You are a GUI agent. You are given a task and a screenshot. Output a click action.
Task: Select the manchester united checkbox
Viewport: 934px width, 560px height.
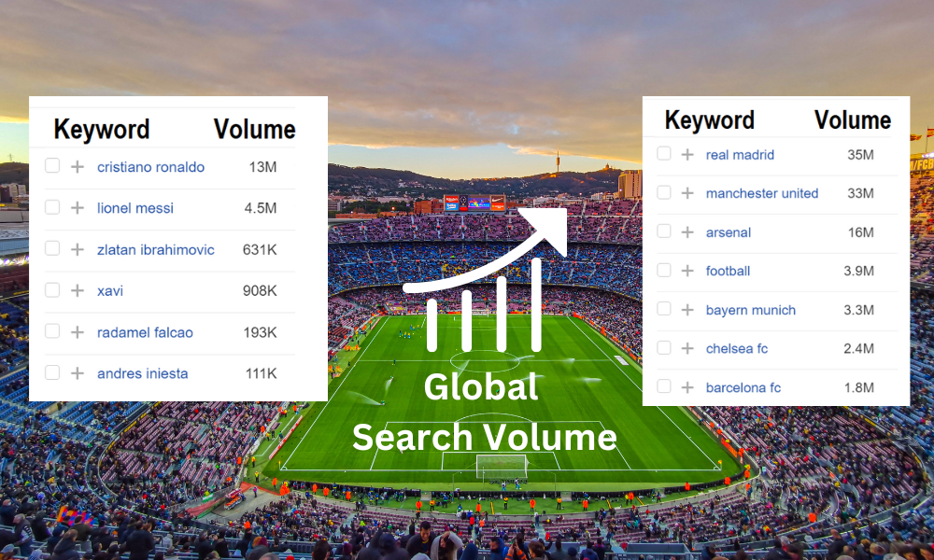pyautogui.click(x=663, y=192)
